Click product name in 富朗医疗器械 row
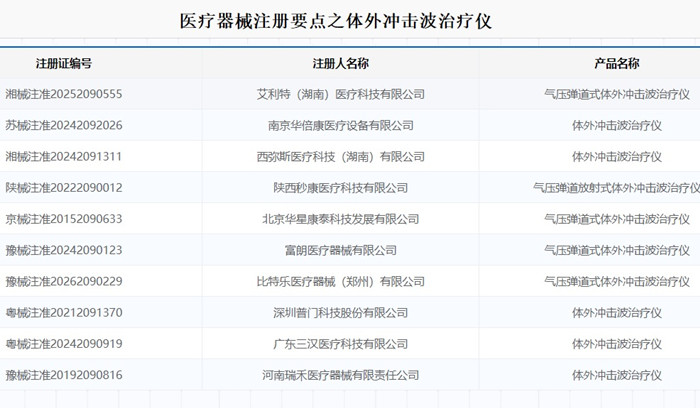This screenshot has height=408, width=700. [x=617, y=250]
